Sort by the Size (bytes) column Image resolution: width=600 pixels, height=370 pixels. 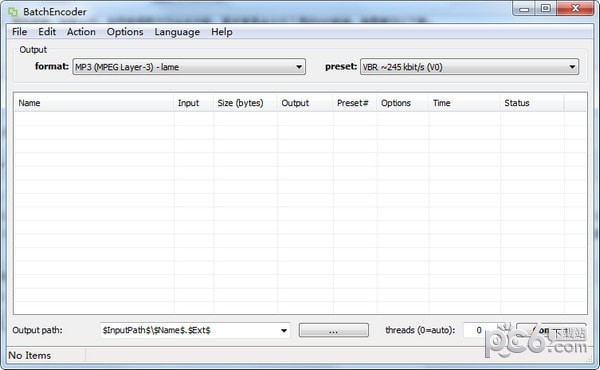pyautogui.click(x=245, y=103)
